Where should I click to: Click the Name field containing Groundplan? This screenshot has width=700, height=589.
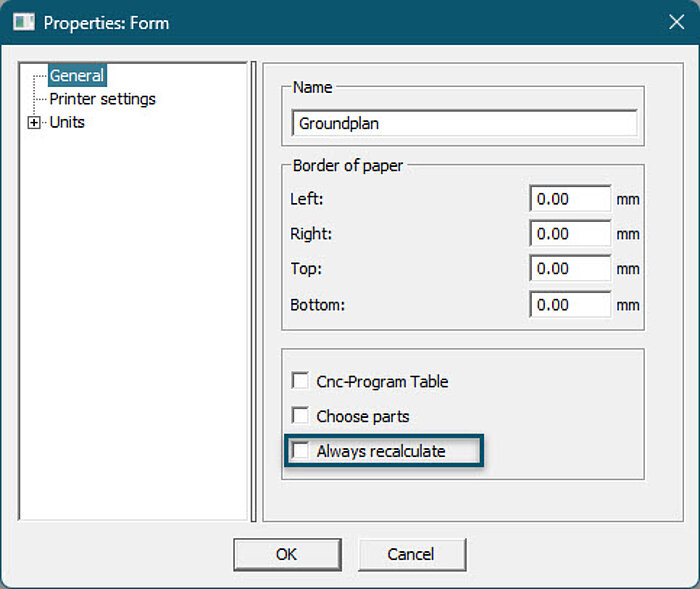(464, 123)
